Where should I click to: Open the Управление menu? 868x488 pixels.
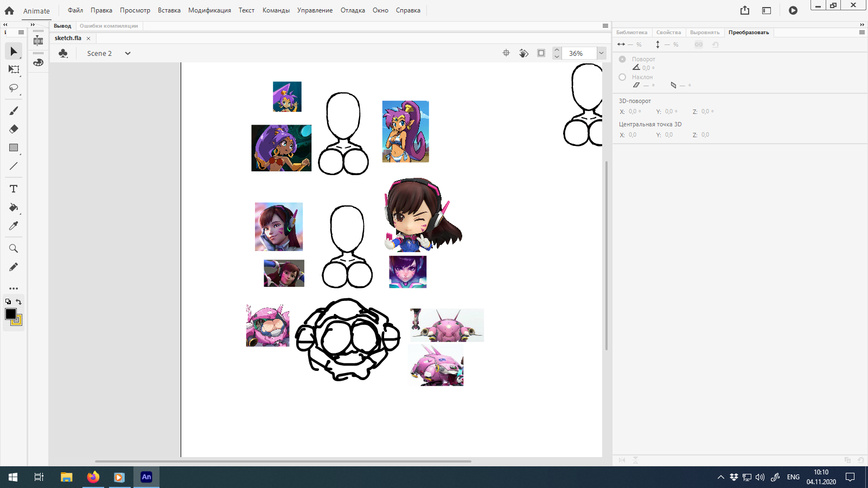(315, 10)
